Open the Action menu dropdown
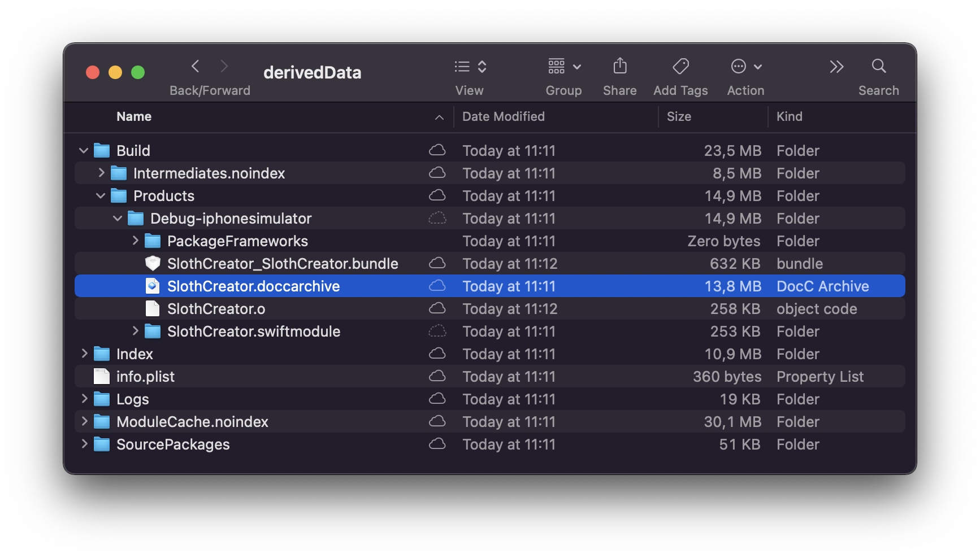Screen dimensions: 980x558 coord(745,67)
